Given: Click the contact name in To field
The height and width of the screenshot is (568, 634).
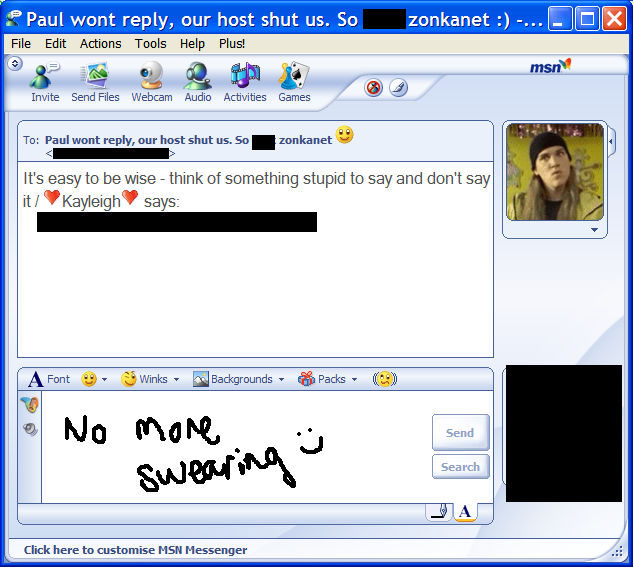Looking at the screenshot, I should click(x=188, y=140).
